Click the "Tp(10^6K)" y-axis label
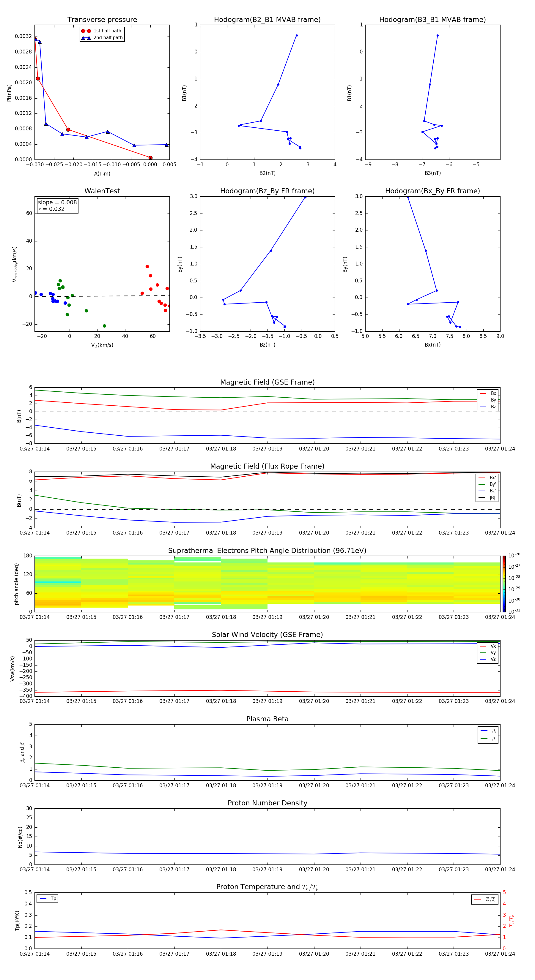This screenshot has width=535, height=980. (x=17, y=921)
